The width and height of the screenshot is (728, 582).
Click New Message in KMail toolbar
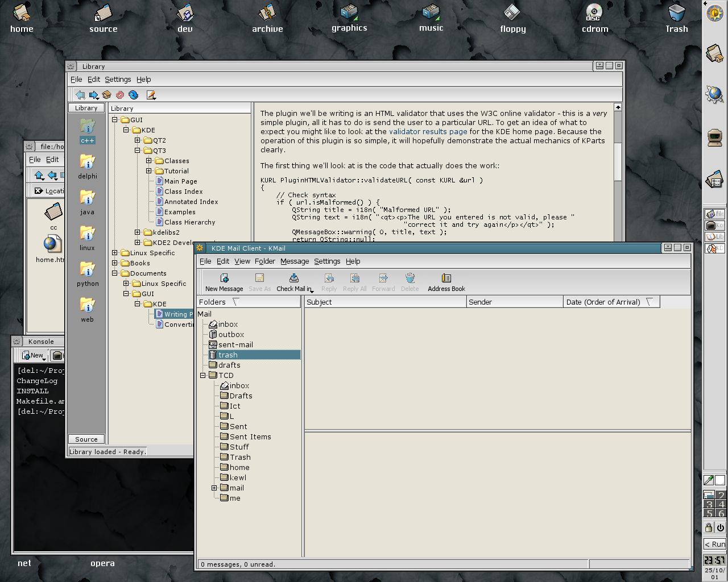pos(224,282)
